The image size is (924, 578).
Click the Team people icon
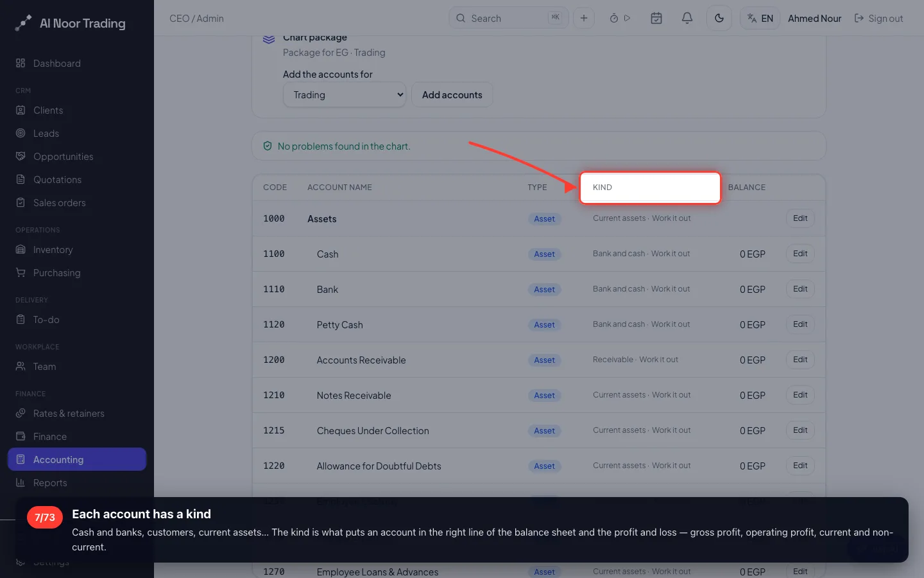pos(21,366)
